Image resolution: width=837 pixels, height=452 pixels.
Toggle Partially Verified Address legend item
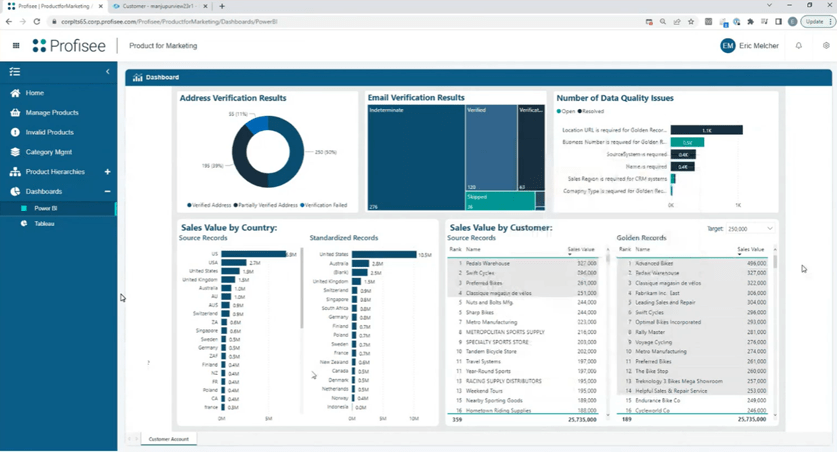coord(266,205)
